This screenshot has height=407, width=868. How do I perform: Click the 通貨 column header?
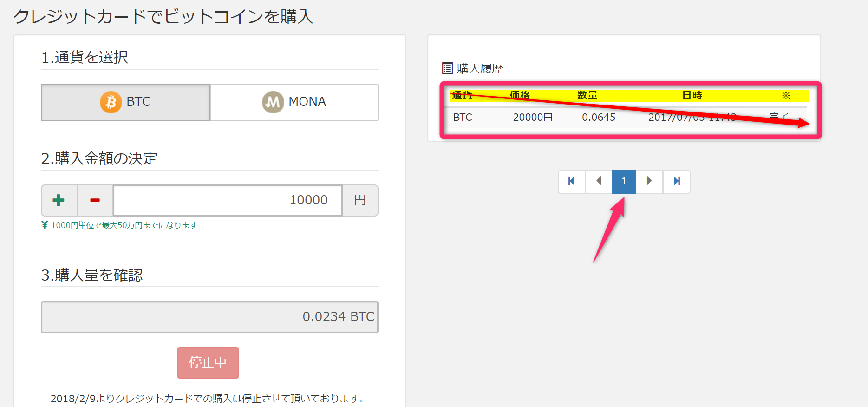[462, 96]
